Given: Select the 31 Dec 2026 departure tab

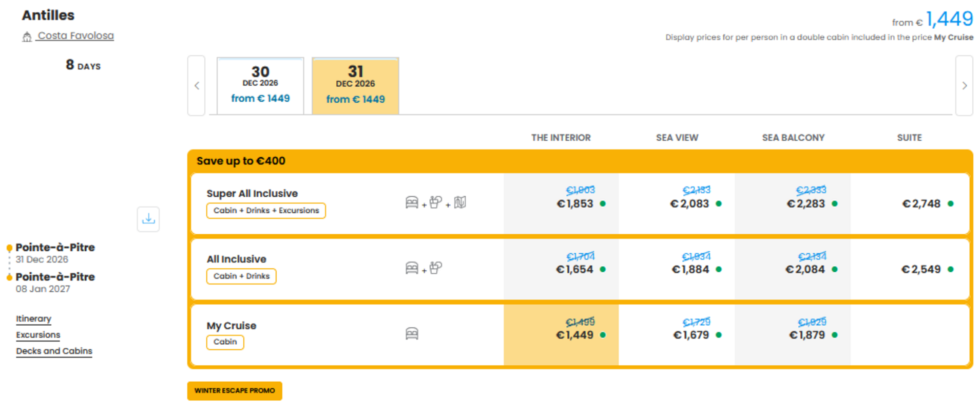Looking at the screenshot, I should tap(355, 86).
